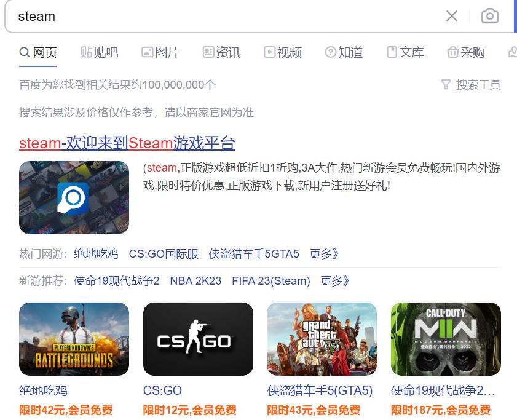The width and height of the screenshot is (517, 420).
Task: Click the camera icon for image search
Action: pos(490,17)
